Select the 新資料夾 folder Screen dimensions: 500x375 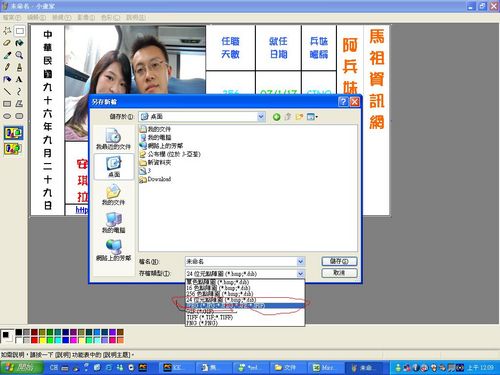click(155, 162)
